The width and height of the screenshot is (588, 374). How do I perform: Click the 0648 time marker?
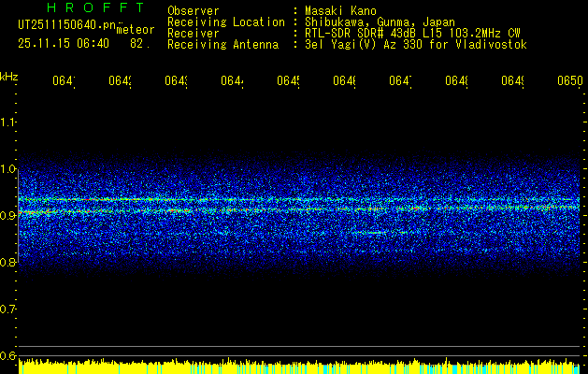[456, 81]
